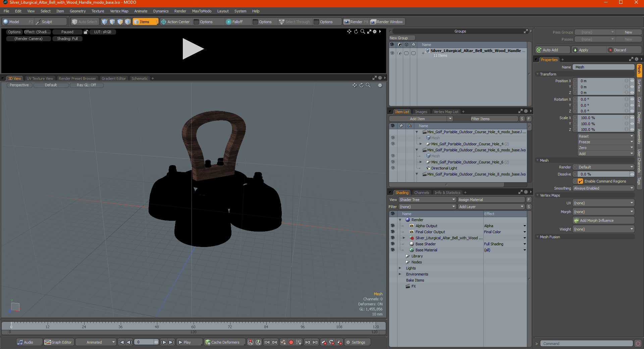Click 3D viewport rotate icon
Image resolution: width=644 pixels, height=349 pixels.
click(362, 85)
